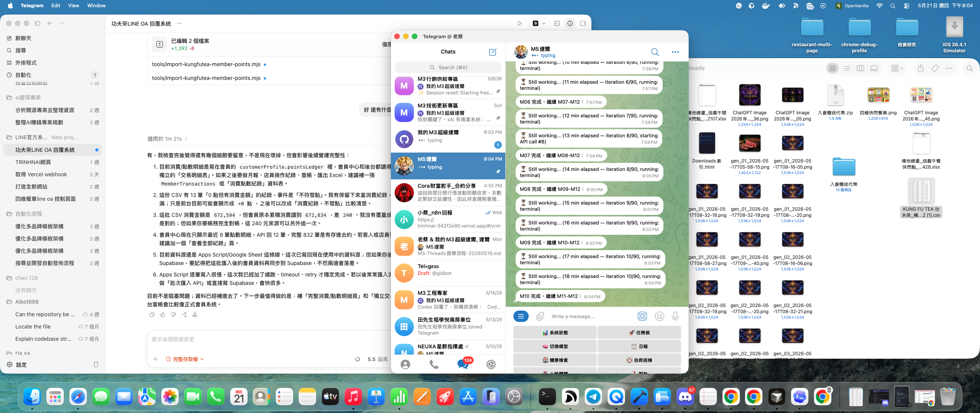Viewport: 980px width, 413px height.
Task: Toggle the coding app left sidebar
Action: pos(38,23)
